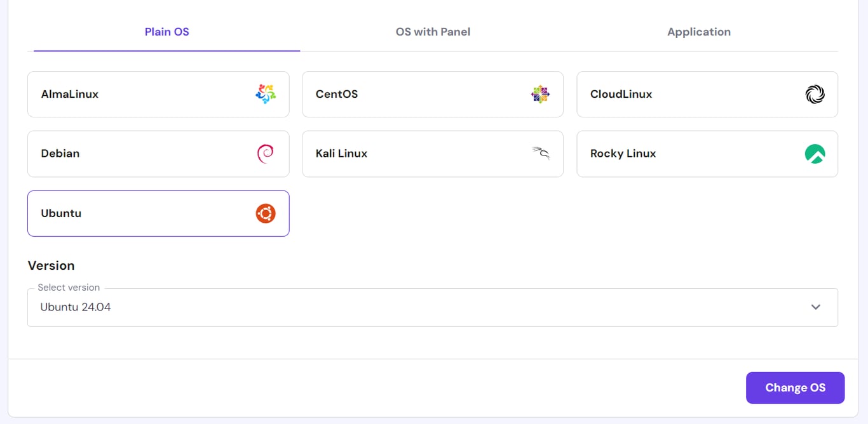Open the version selector showing Ubuntu 24.04

(433, 307)
